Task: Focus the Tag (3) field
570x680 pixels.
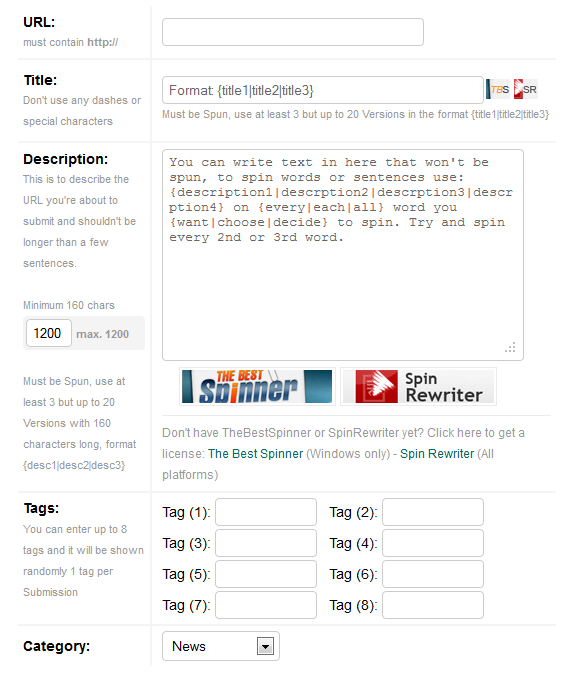Action: [x=266, y=543]
